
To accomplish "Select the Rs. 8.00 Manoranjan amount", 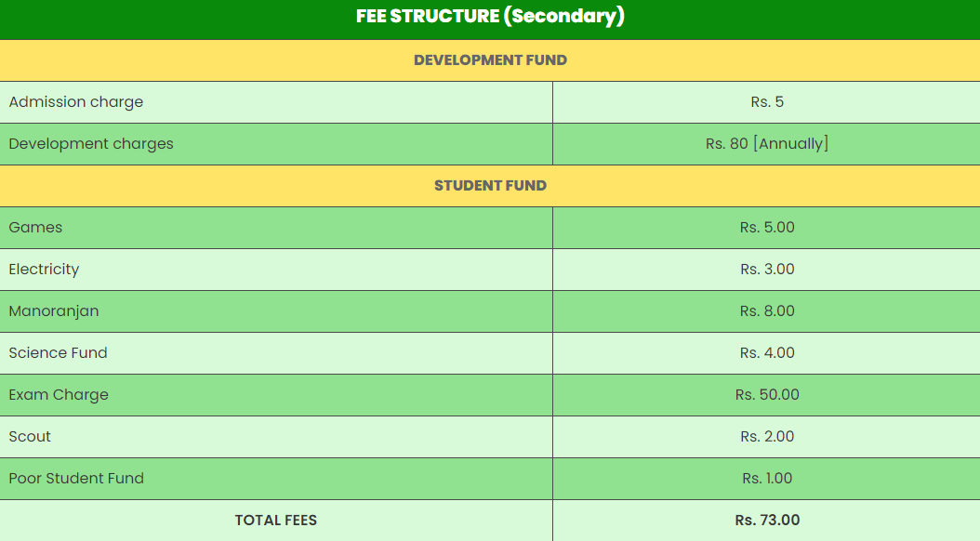I will (x=767, y=311).
